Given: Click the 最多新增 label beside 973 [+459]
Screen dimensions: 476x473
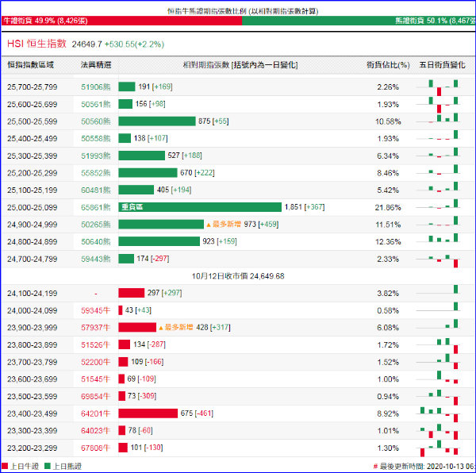Looking at the screenshot, I should [224, 225].
